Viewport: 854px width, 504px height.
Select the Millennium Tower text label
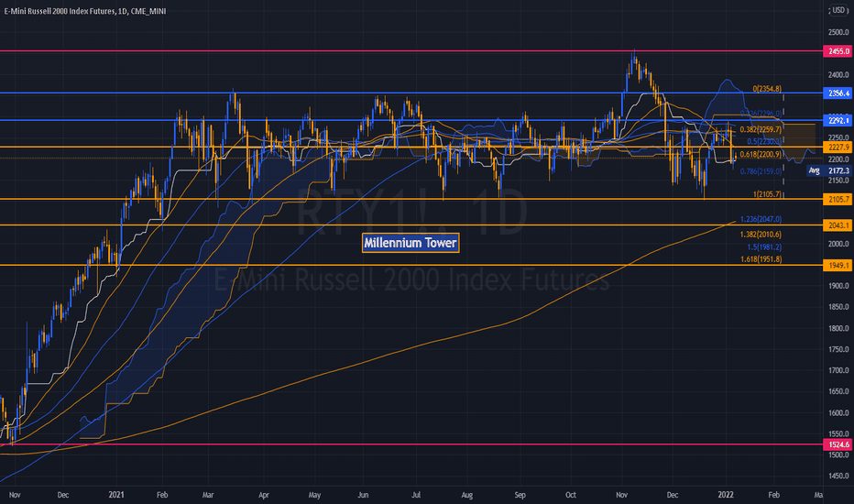[x=411, y=243]
